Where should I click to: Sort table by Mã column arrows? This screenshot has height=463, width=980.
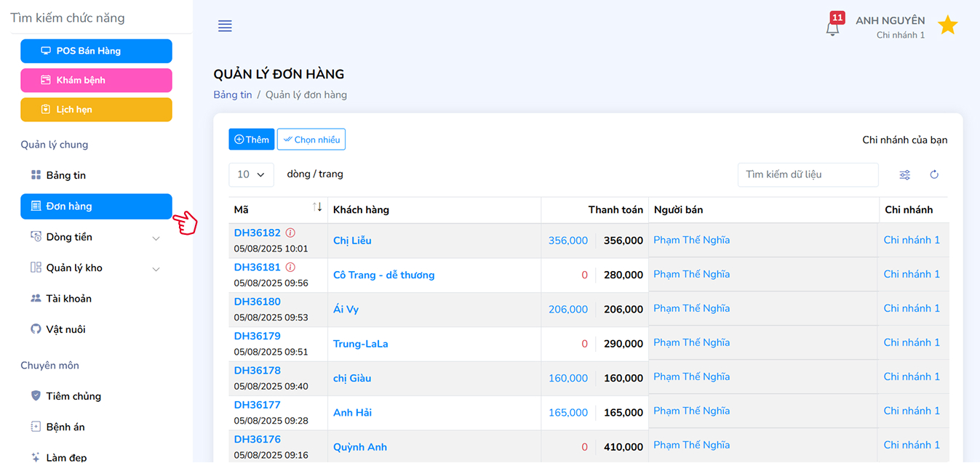[x=317, y=207]
